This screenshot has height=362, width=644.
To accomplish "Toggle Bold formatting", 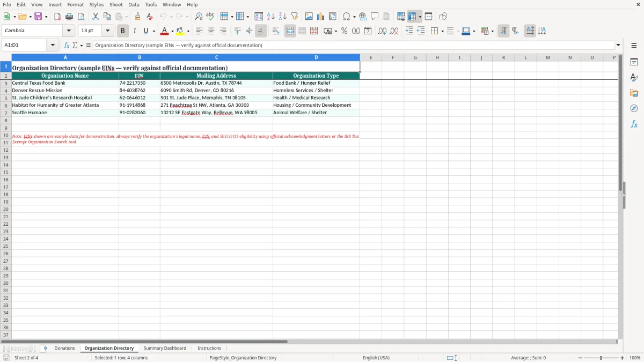I will 123,31.
